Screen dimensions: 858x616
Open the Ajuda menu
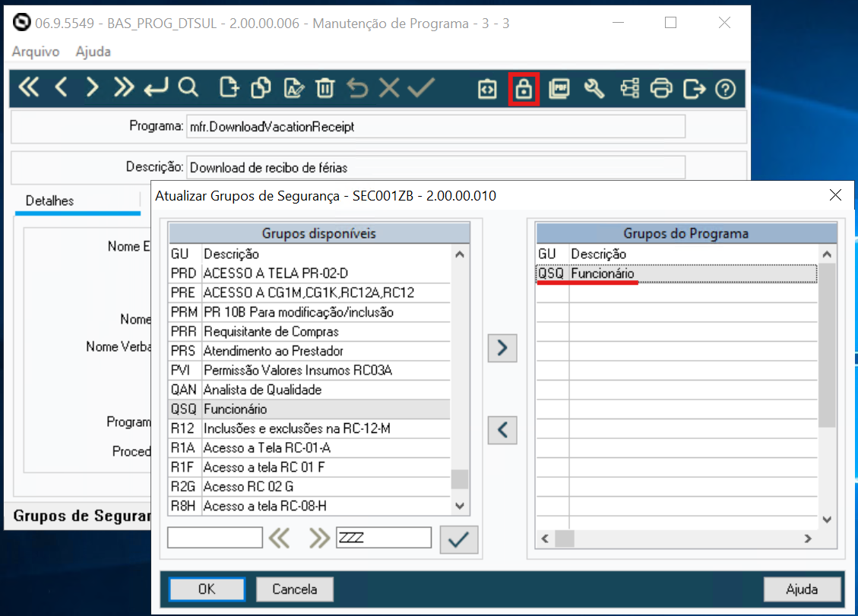(x=93, y=52)
